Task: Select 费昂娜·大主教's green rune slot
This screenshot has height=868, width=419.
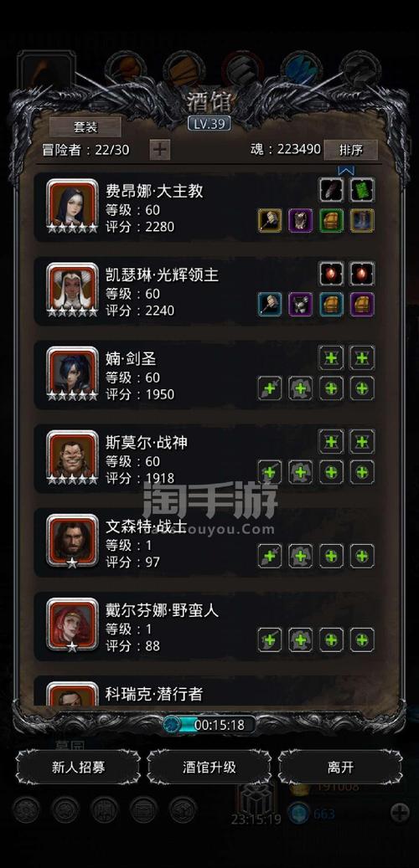Action: click(363, 190)
